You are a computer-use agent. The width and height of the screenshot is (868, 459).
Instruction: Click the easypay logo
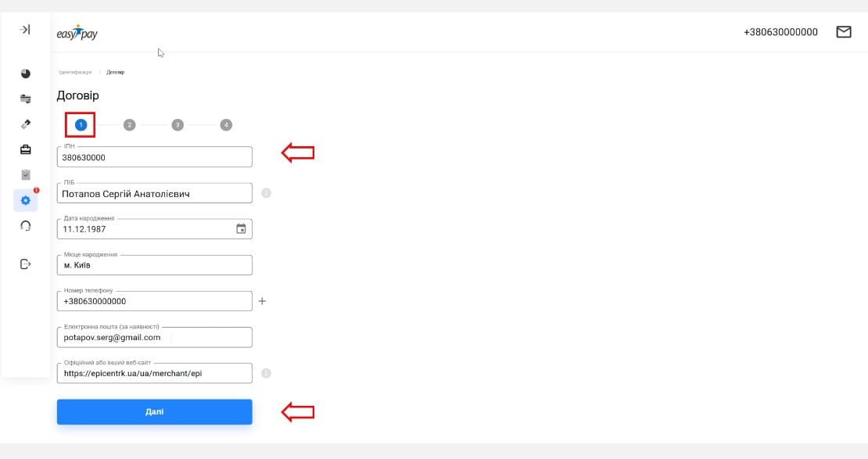[77, 33]
